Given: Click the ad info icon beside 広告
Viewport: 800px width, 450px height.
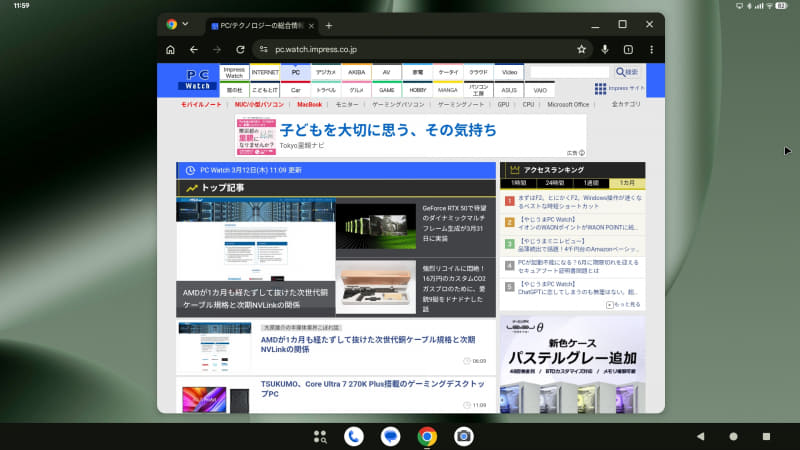Looking at the screenshot, I should coord(582,153).
